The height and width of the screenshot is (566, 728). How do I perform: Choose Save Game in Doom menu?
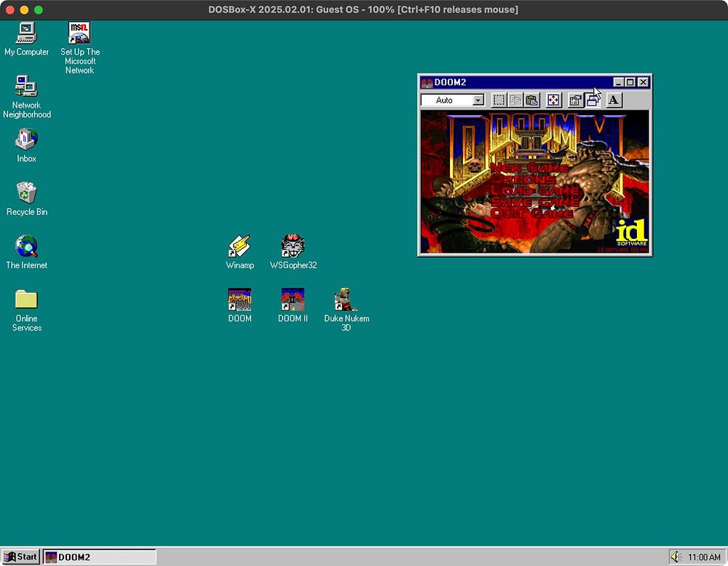click(535, 202)
